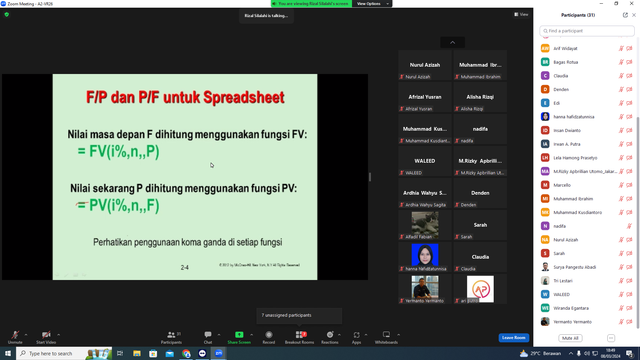Open the Participants panel button
Screen dimensions: 640x360
point(171,337)
